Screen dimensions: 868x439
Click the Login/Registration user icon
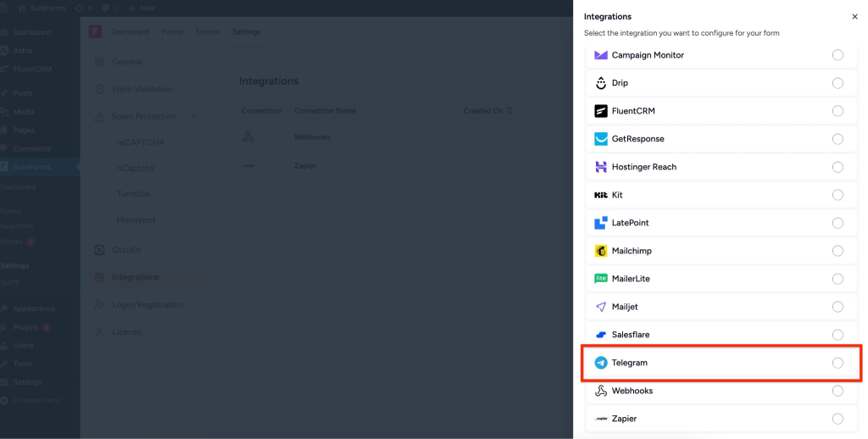coord(100,304)
